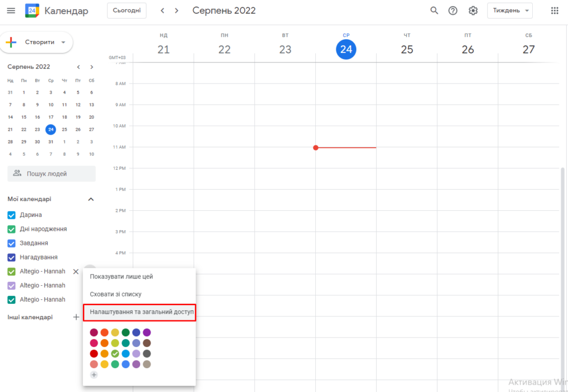The width and height of the screenshot is (568, 392).
Task: Open the help question mark icon
Action: [x=453, y=10]
